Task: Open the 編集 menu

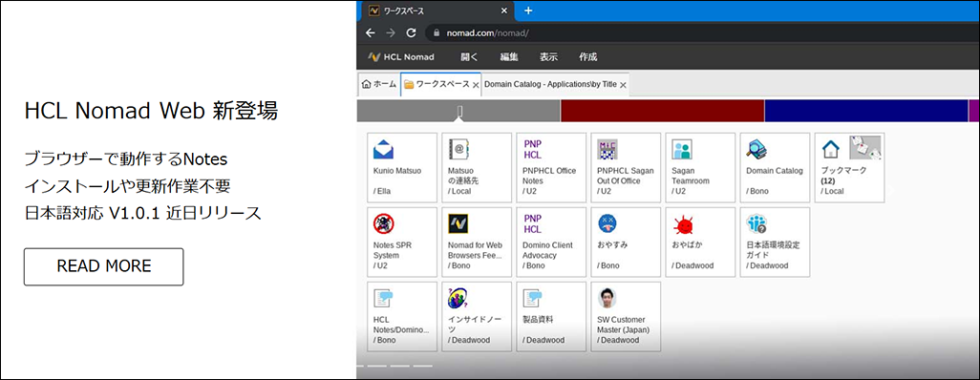Action: [x=509, y=57]
